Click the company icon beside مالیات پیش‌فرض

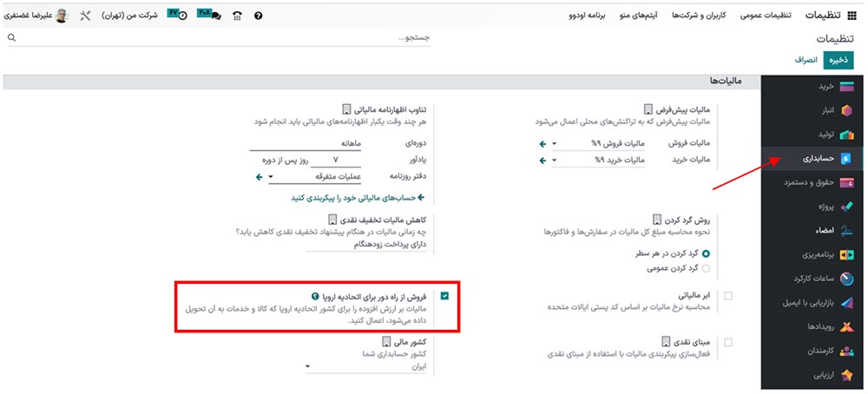click(648, 108)
